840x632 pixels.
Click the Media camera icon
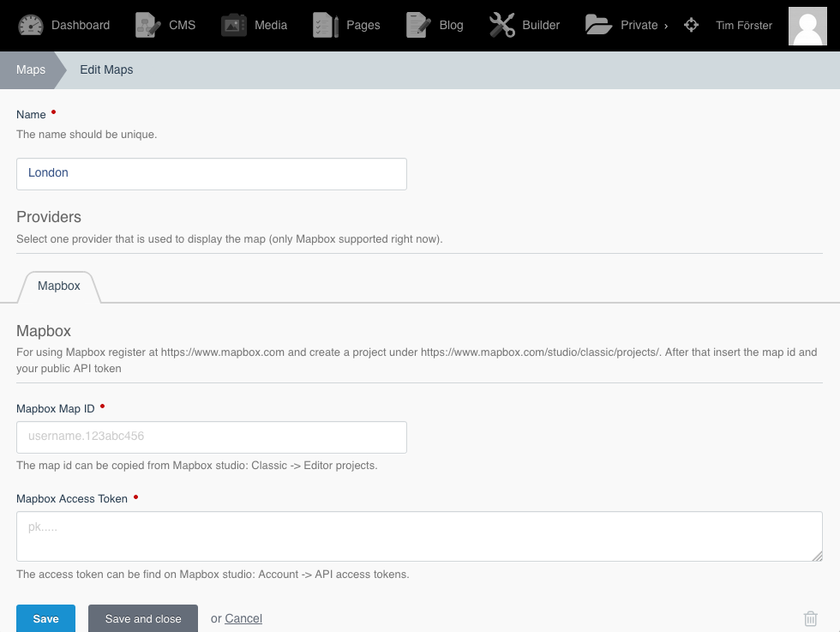[233, 25]
